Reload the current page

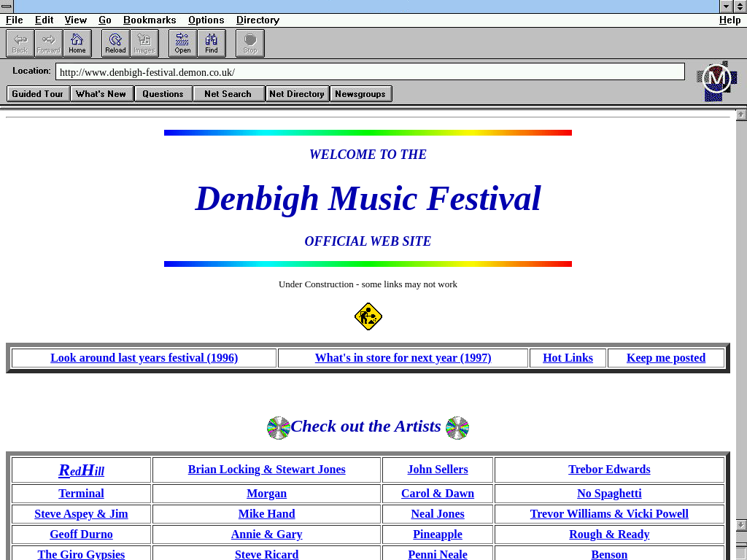pos(115,43)
